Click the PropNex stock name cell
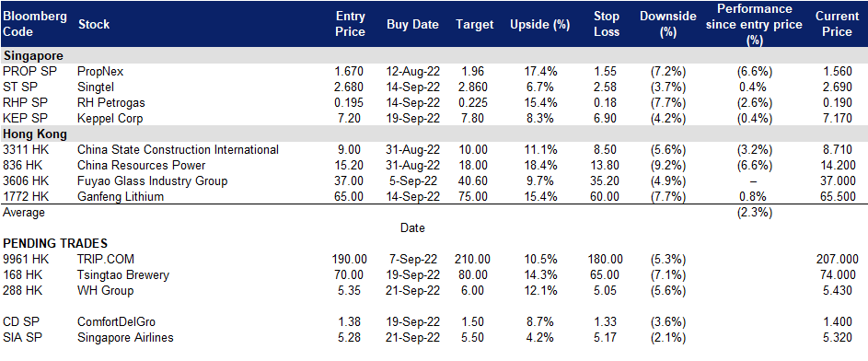Screen dimensions: 868x361 pyautogui.click(x=100, y=72)
